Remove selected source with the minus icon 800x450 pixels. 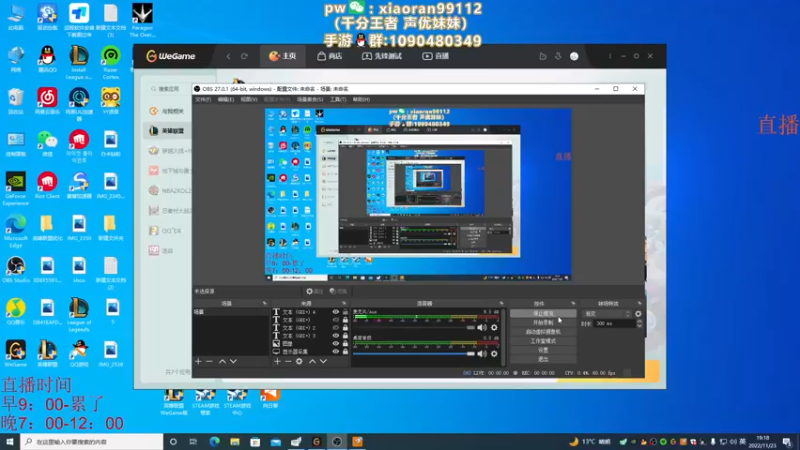coord(288,361)
